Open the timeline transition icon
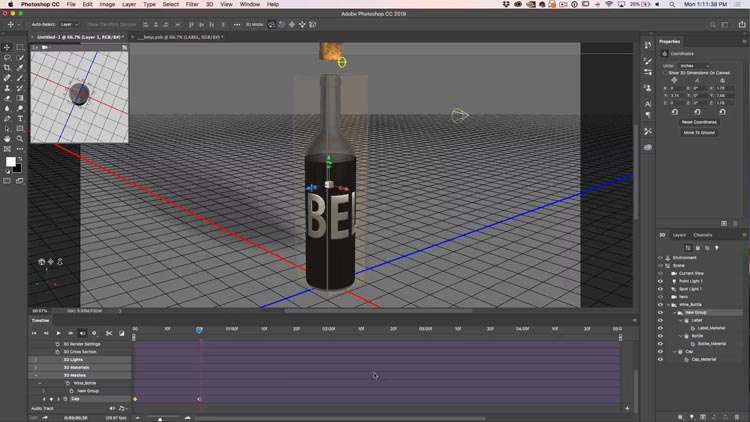Image resolution: width=750 pixels, height=422 pixels. click(121, 333)
